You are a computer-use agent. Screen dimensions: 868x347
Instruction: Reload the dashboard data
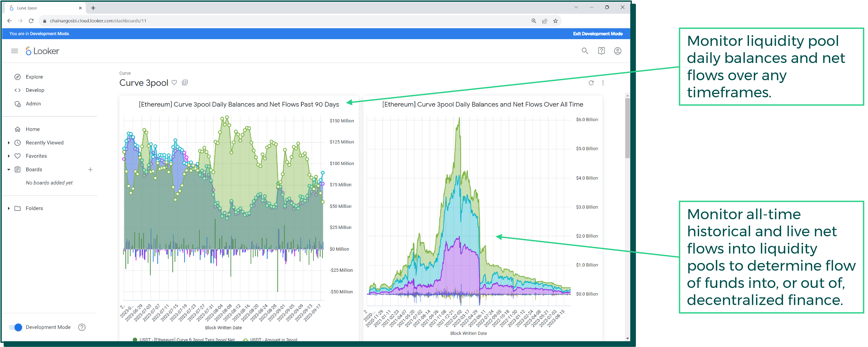click(591, 83)
